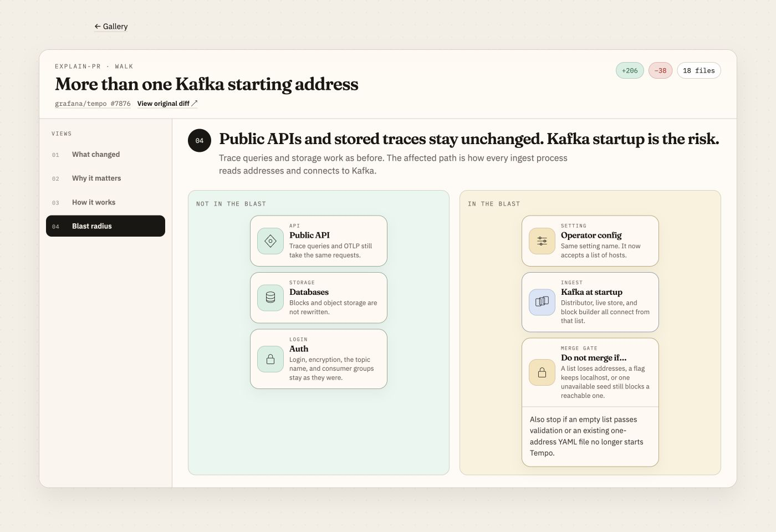The width and height of the screenshot is (776, 532).
Task: Click the Gallery back arrow icon
Action: click(98, 26)
